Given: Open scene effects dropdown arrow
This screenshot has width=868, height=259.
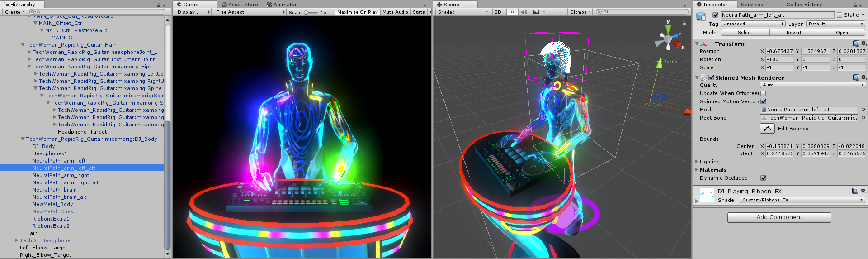Looking at the screenshot, I should click(544, 12).
